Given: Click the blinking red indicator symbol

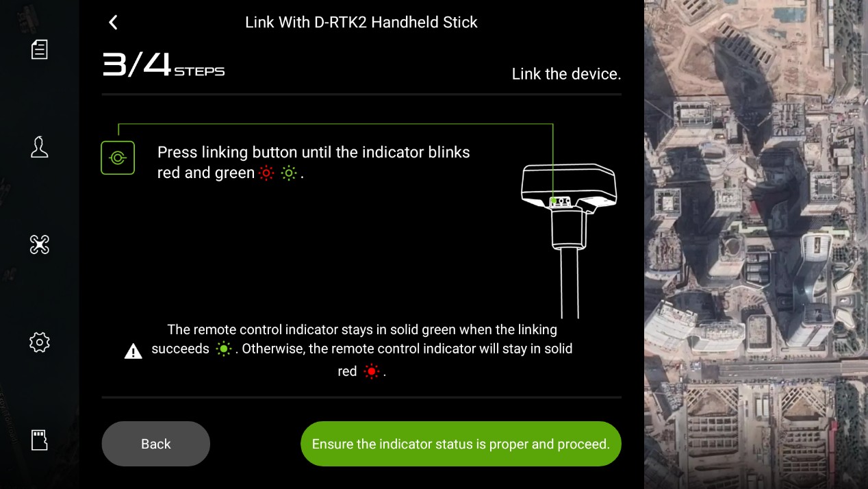Looking at the screenshot, I should coord(266,173).
